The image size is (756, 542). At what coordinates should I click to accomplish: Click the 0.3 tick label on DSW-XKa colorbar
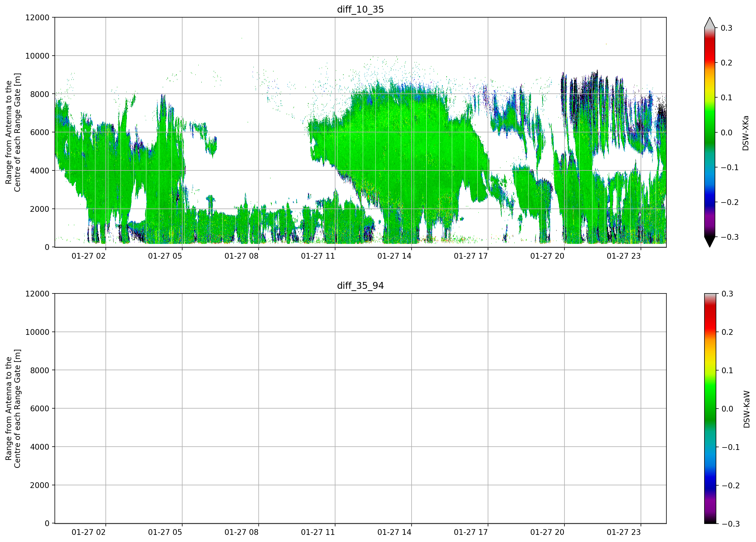726,28
